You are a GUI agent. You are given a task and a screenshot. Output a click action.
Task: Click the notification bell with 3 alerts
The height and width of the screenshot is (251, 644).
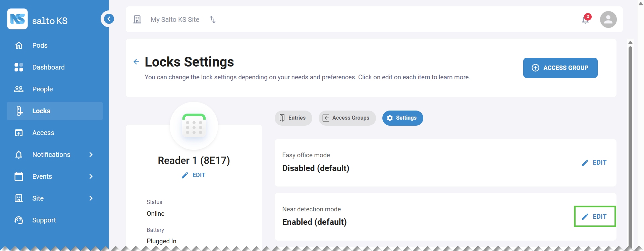pyautogui.click(x=585, y=19)
